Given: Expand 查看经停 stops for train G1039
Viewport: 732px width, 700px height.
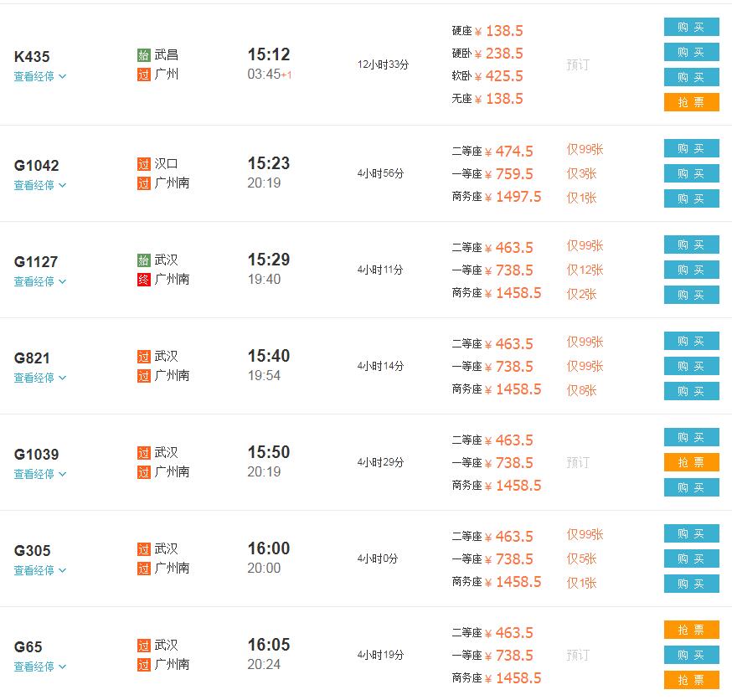Looking at the screenshot, I should click(x=39, y=474).
